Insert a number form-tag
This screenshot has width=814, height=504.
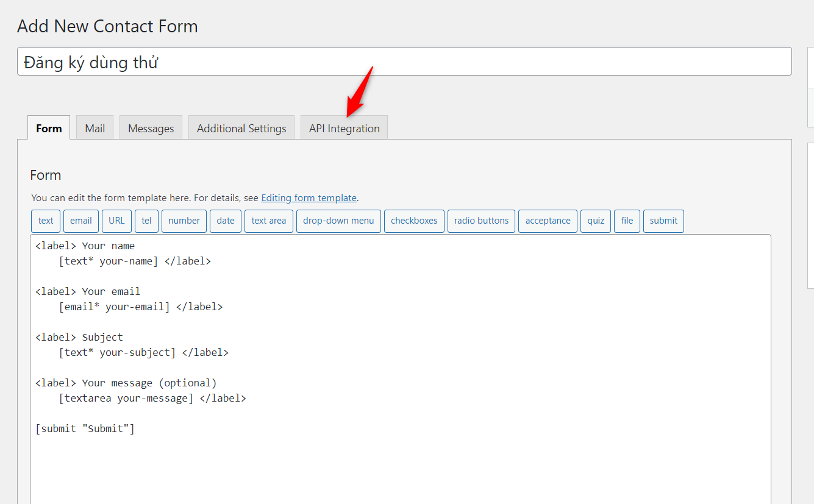click(x=184, y=221)
